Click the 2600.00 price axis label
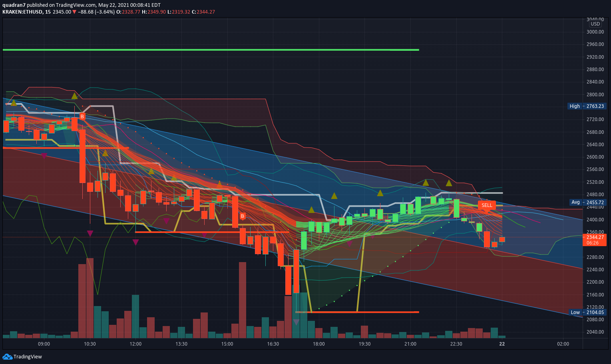Viewport: 611px width, 364px height. 595,157
